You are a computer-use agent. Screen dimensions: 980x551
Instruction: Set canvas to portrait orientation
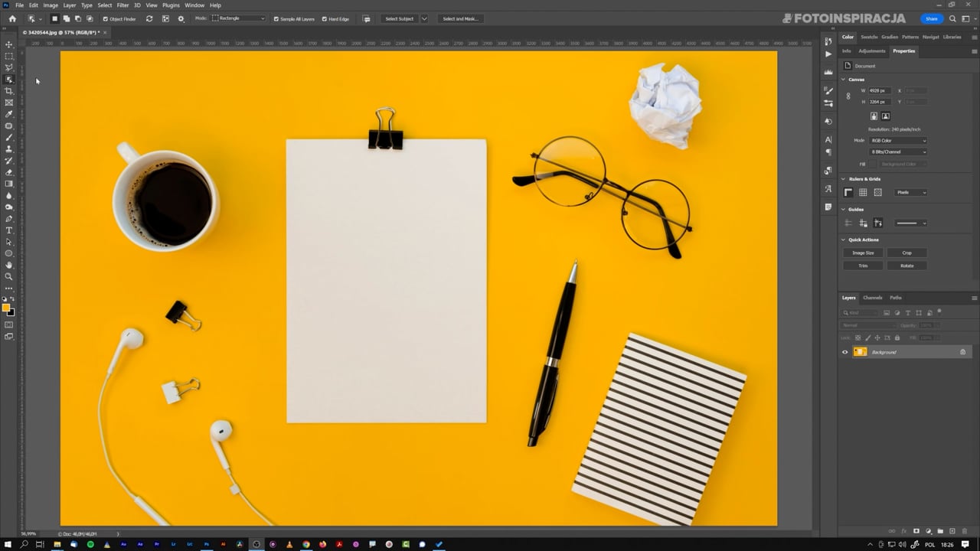pyautogui.click(x=874, y=116)
